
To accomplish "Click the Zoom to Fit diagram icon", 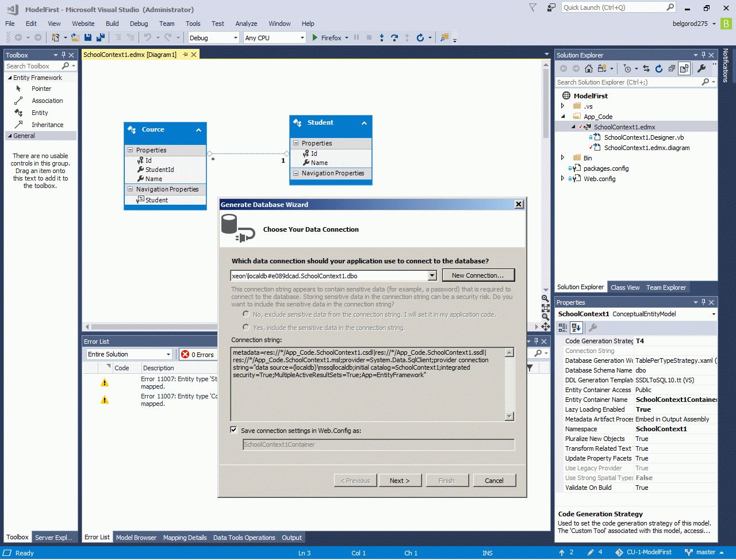I will [x=545, y=308].
